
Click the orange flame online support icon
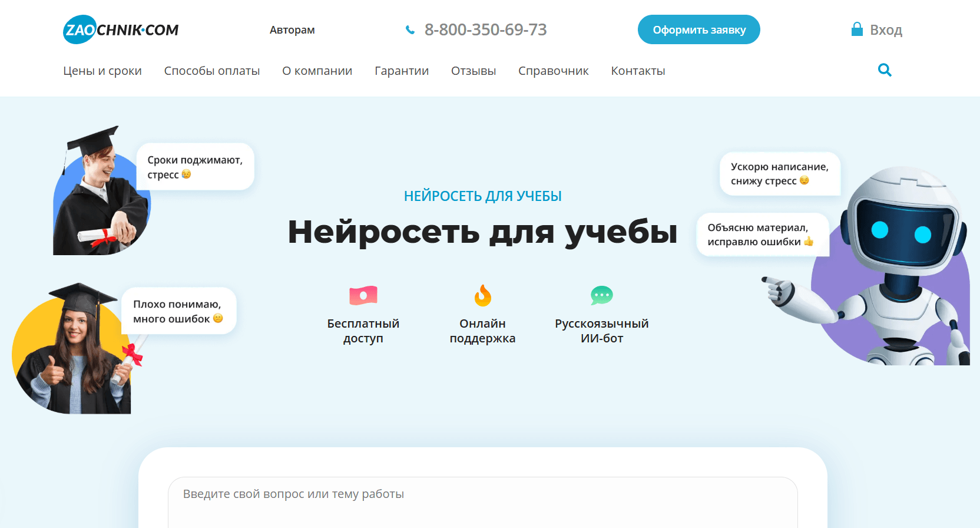pyautogui.click(x=483, y=295)
